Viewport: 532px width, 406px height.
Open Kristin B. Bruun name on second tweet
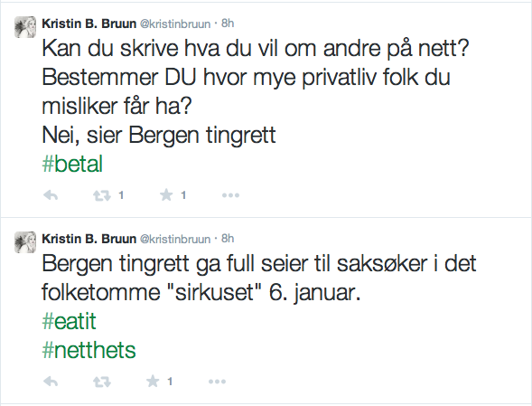click(x=89, y=239)
